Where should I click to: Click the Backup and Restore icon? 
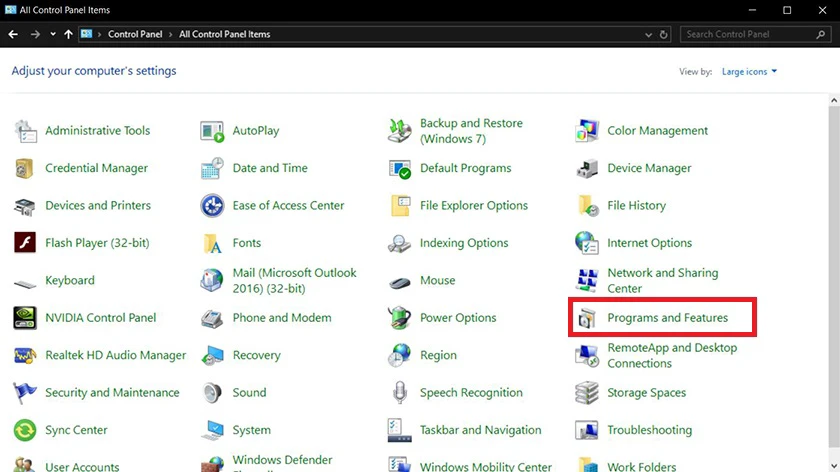[x=400, y=131]
